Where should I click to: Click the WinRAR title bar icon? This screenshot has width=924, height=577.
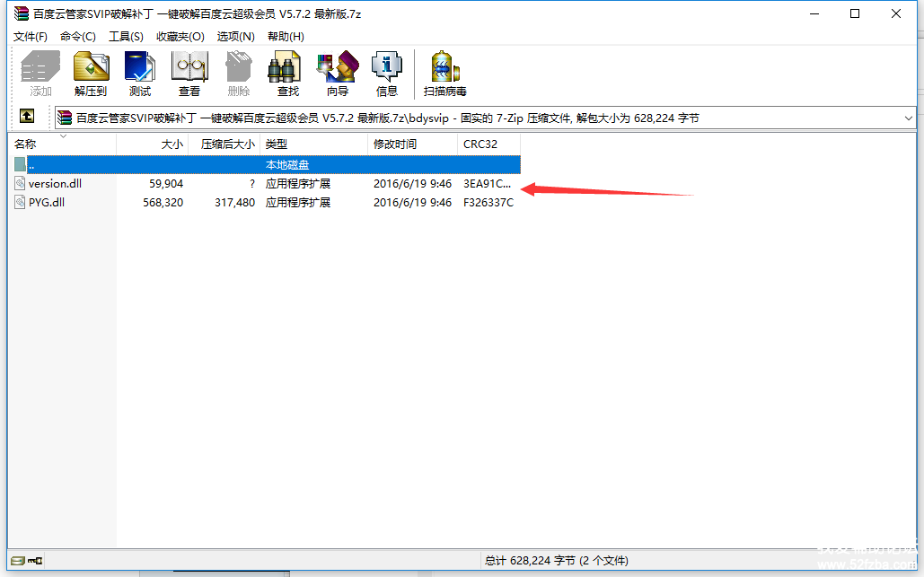tap(21, 13)
